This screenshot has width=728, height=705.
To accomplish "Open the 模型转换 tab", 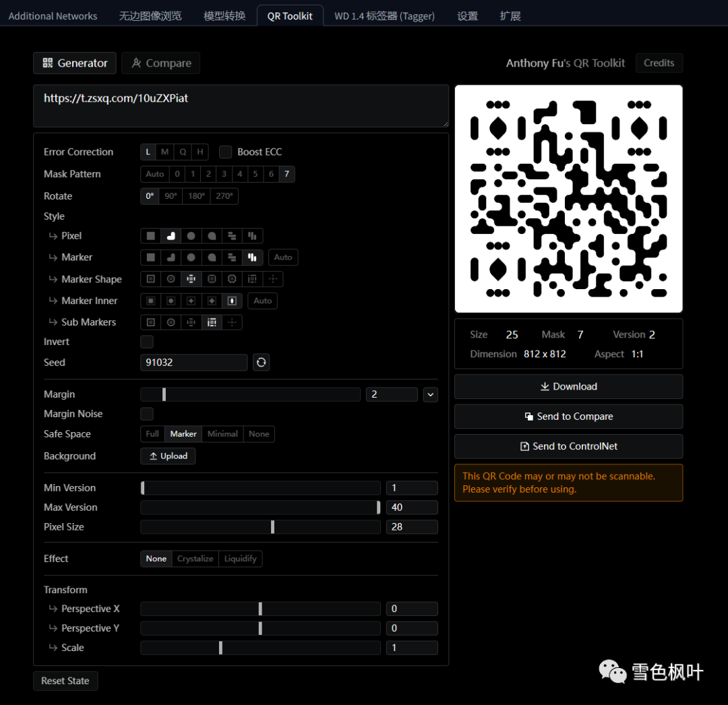I will tap(224, 16).
